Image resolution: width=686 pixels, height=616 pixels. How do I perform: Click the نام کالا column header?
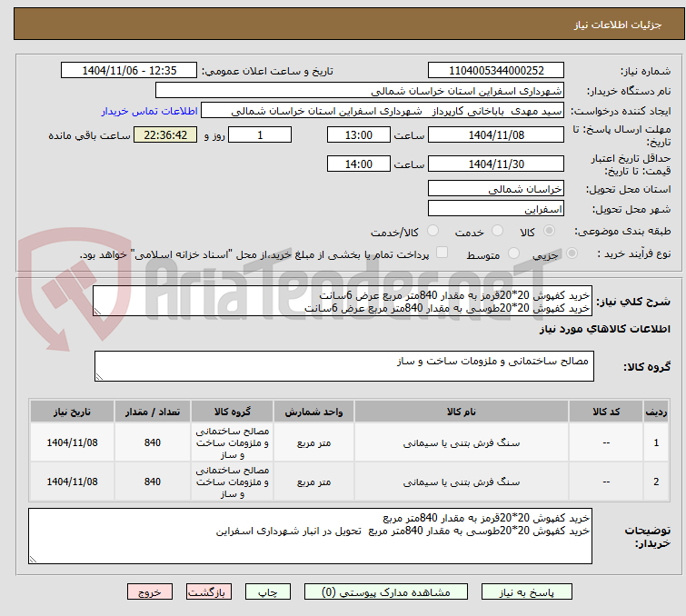click(x=462, y=412)
